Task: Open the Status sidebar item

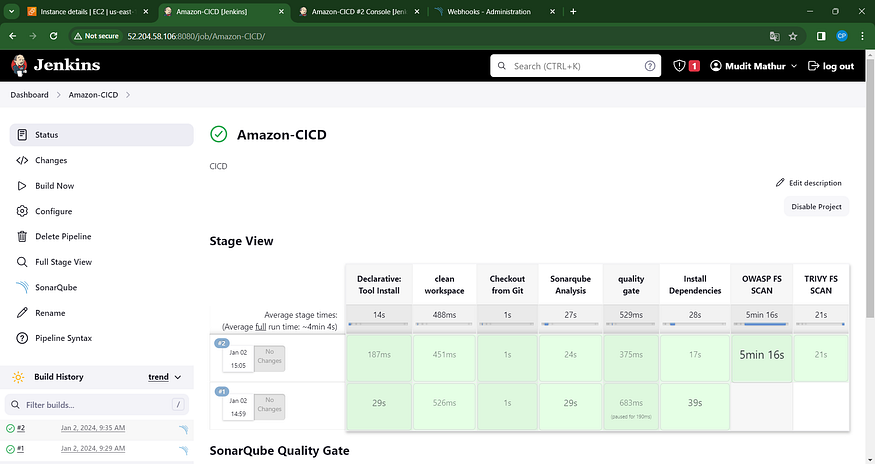Action: tap(102, 135)
